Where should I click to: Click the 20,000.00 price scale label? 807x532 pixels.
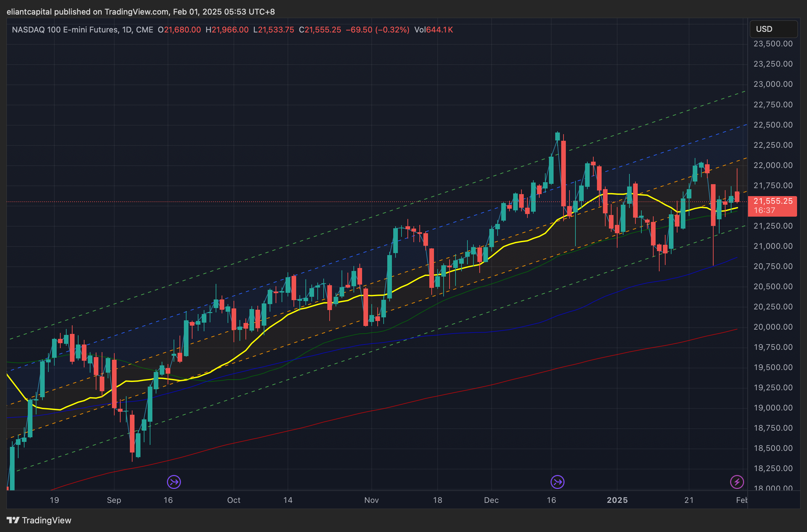tap(773, 327)
